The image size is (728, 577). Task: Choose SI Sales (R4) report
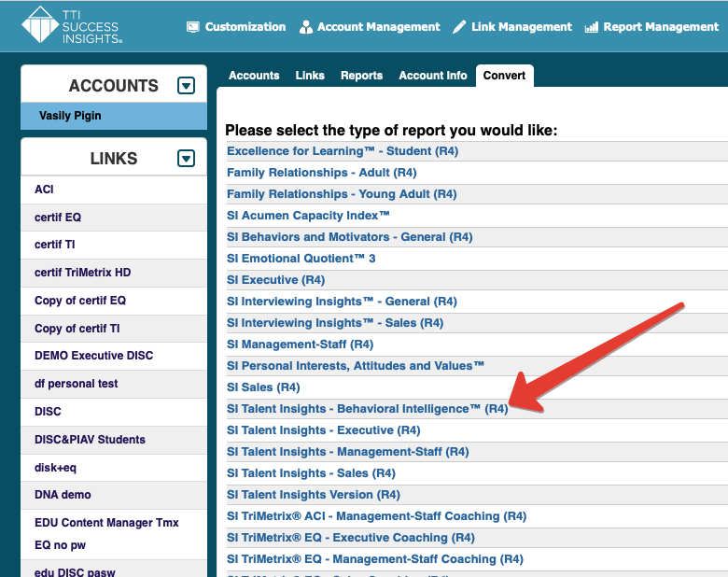263,387
